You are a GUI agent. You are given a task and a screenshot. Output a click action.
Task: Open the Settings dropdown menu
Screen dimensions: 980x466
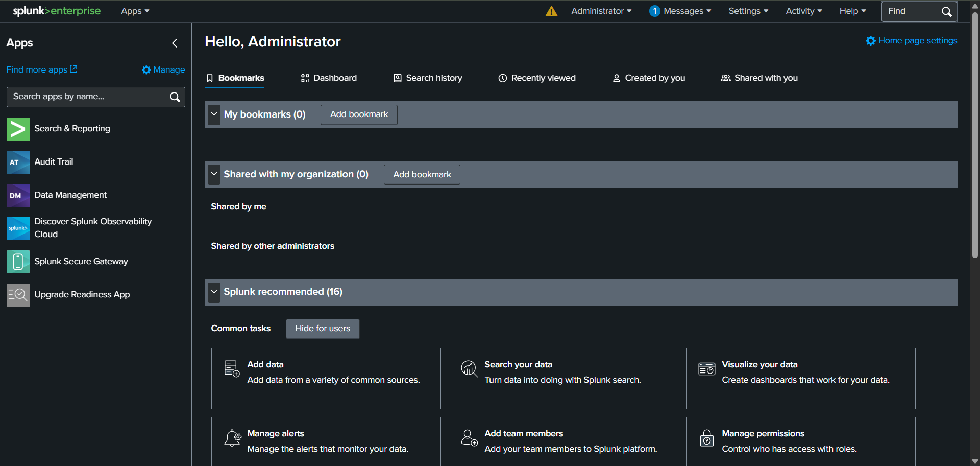748,11
